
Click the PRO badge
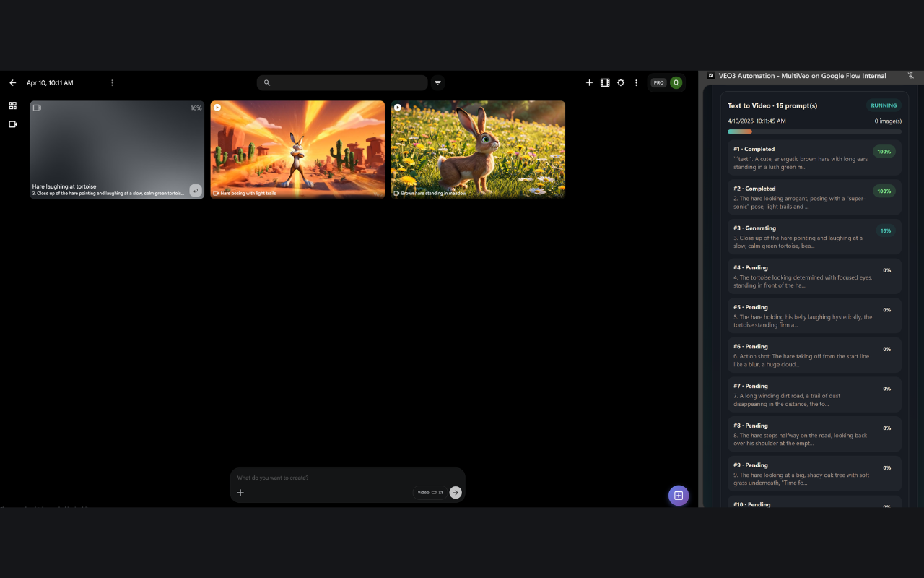(658, 83)
